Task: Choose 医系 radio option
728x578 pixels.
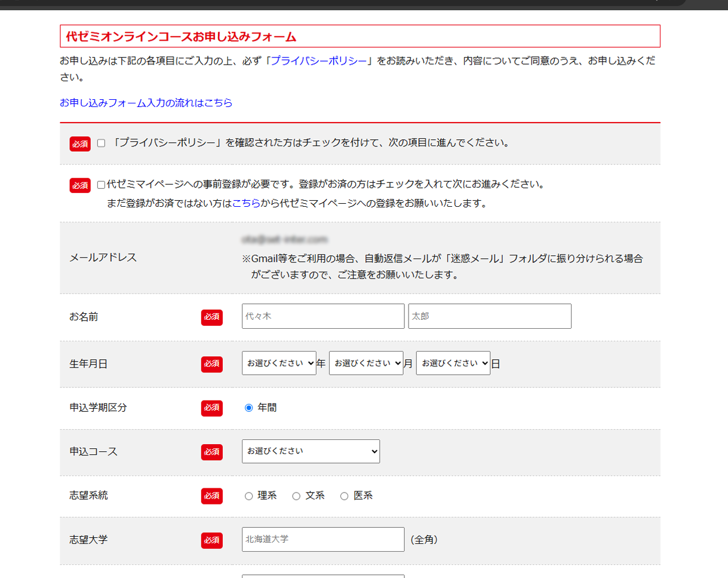Action: [344, 496]
